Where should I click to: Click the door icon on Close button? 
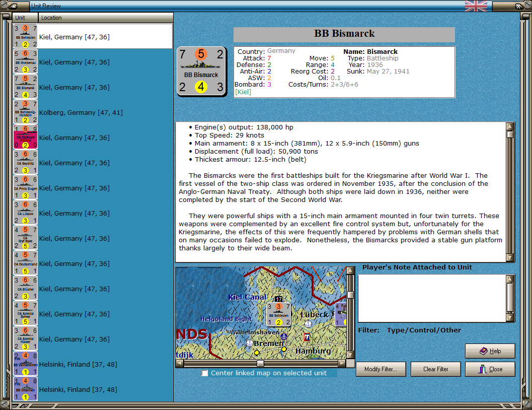click(482, 369)
